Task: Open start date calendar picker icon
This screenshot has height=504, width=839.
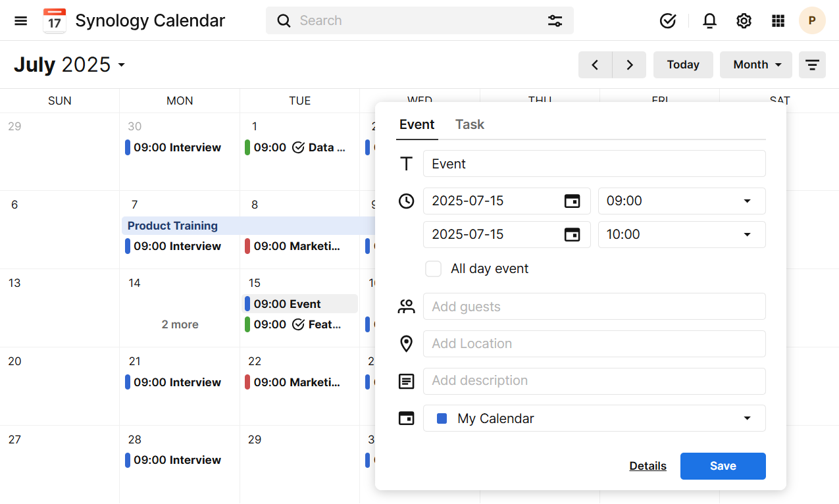Action: [x=572, y=201]
